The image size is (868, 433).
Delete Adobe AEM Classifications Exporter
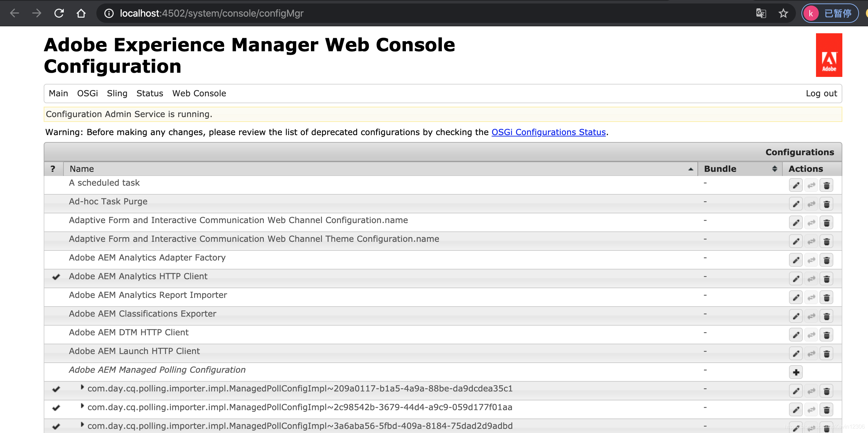tap(826, 316)
